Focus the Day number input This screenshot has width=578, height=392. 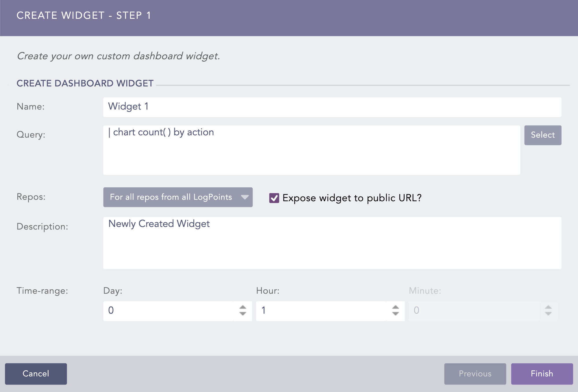[x=168, y=311]
